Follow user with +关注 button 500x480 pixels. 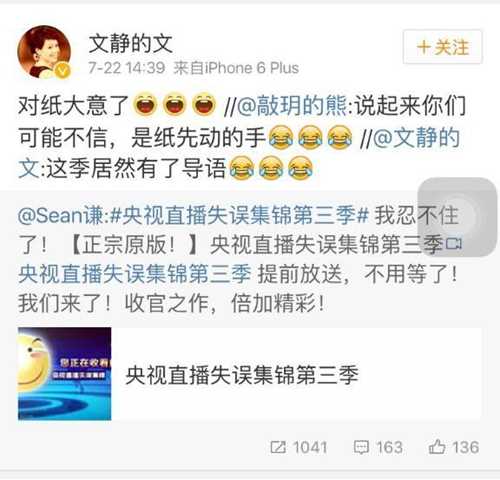tap(443, 47)
